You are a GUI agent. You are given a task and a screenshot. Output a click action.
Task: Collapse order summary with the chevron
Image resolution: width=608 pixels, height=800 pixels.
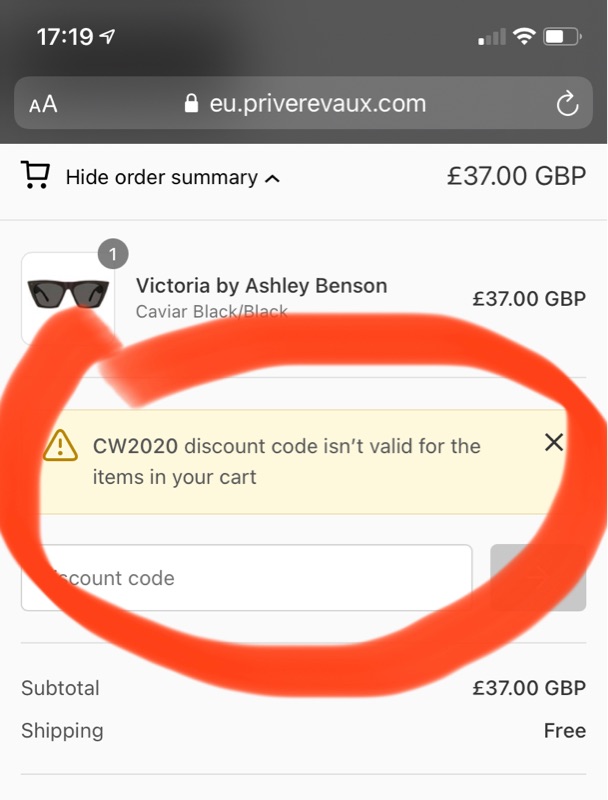272,179
